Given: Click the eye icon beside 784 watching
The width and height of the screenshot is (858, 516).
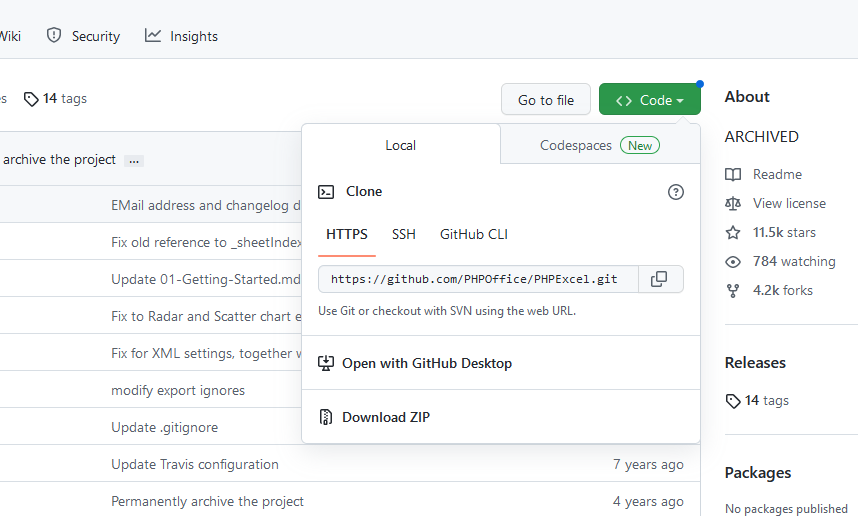Looking at the screenshot, I should pyautogui.click(x=733, y=262).
